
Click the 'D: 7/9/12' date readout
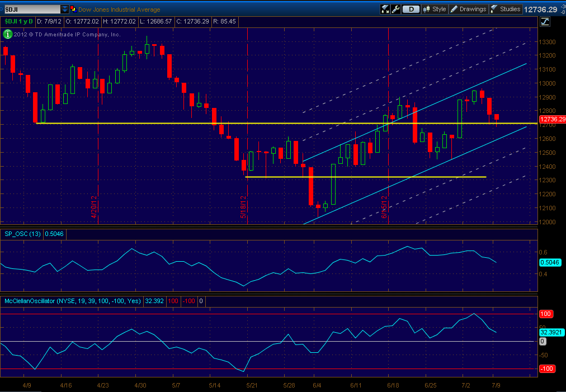(x=49, y=21)
